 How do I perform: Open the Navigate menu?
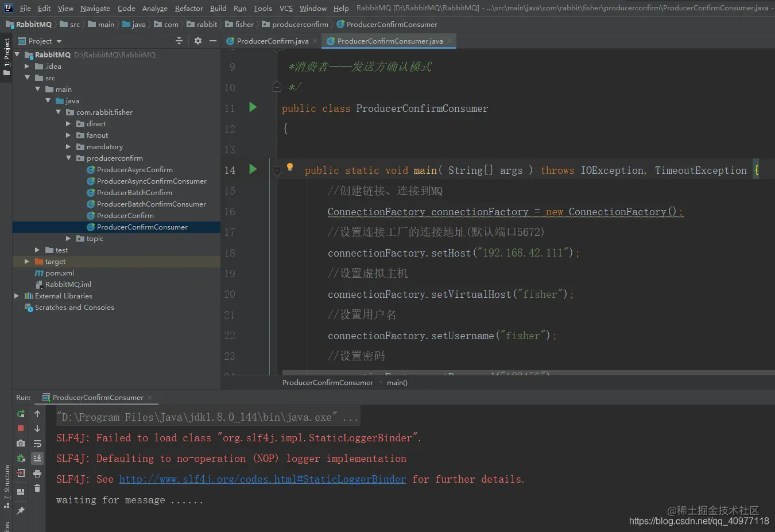point(95,8)
